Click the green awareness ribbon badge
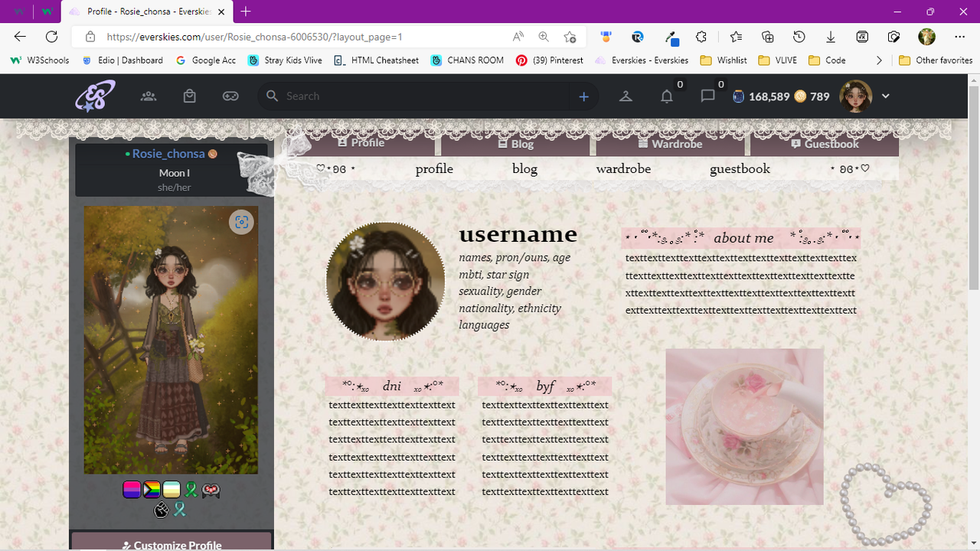The height and width of the screenshot is (551, 980). pos(191,489)
